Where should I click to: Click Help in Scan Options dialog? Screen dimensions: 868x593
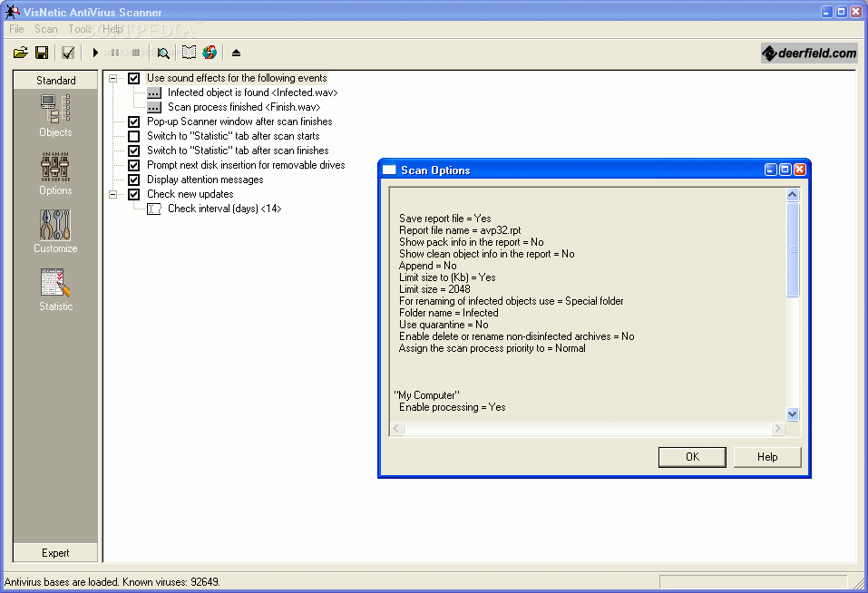pyautogui.click(x=767, y=457)
